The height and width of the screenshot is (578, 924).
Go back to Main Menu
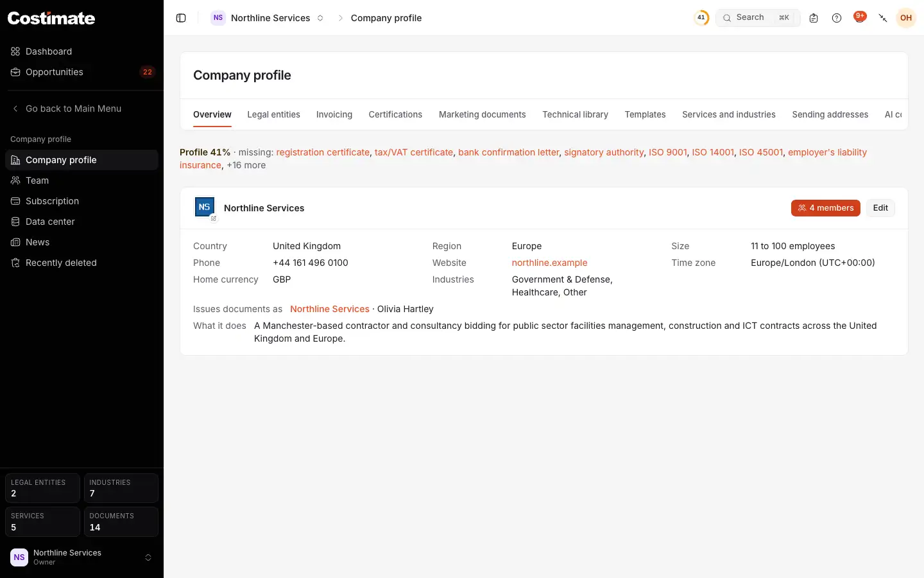tap(82, 109)
